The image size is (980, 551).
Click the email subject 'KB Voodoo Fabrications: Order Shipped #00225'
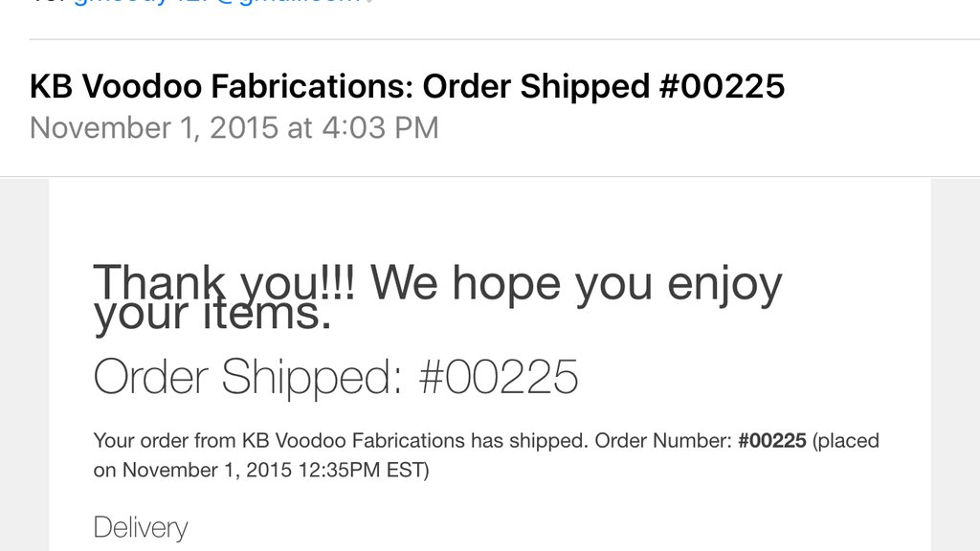407,86
